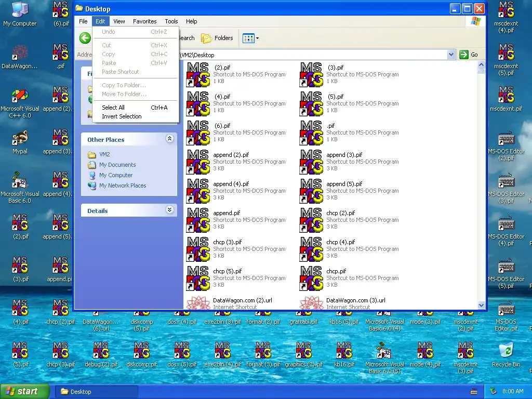The height and width of the screenshot is (399, 532).
Task: Select the (2).pif file in Explorer
Action: (x=236, y=74)
